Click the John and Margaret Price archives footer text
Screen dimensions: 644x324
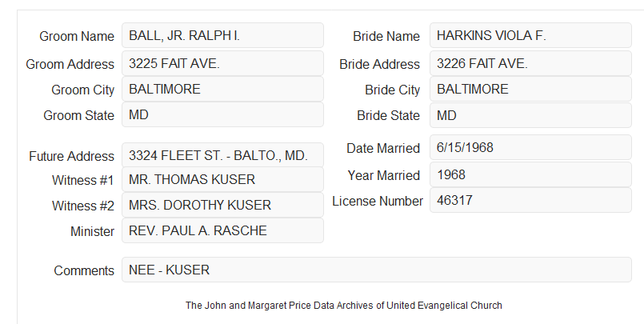344,306
